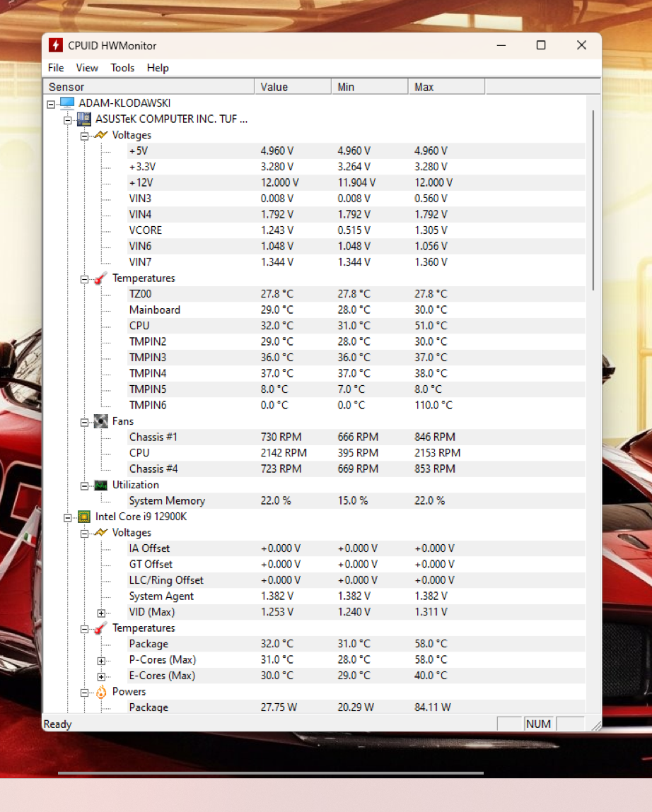This screenshot has height=812, width=652.
Task: Click the Intel Core i9 CPU chip icon
Action: click(x=84, y=517)
